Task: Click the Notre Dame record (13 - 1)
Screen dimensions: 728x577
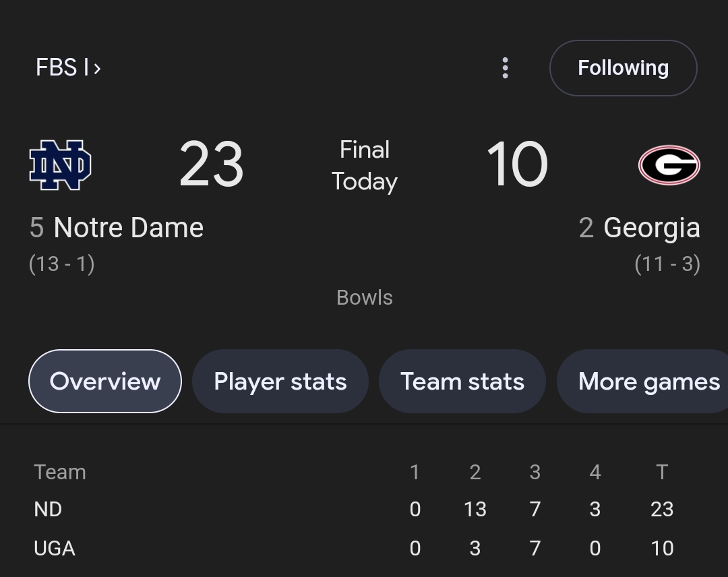Action: tap(62, 264)
